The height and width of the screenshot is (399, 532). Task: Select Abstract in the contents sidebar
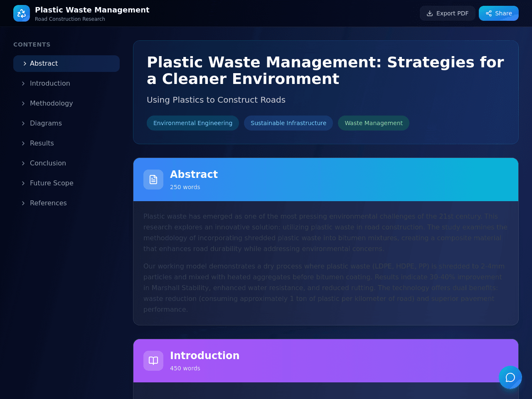(x=66, y=64)
